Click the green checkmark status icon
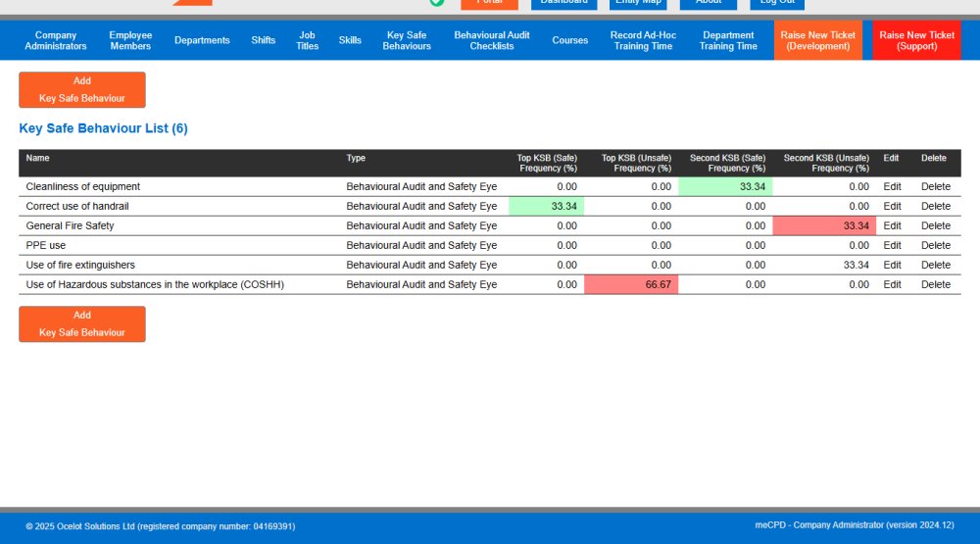The image size is (980, 544). (x=436, y=3)
